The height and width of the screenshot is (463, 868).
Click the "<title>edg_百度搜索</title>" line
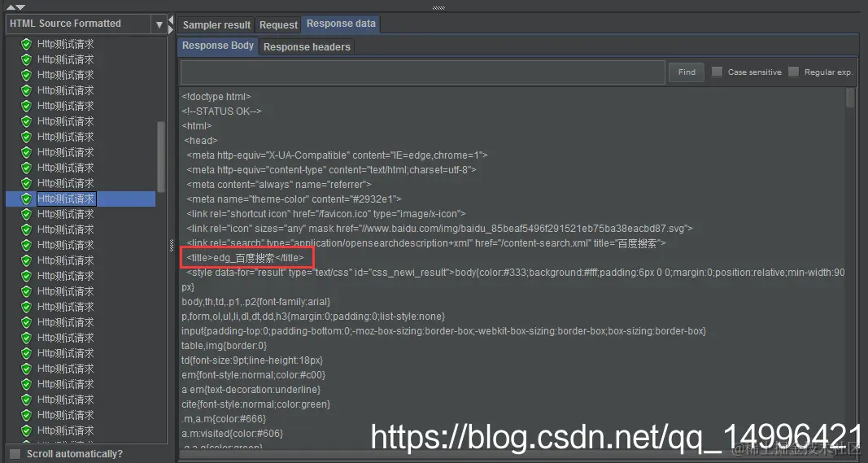click(245, 257)
